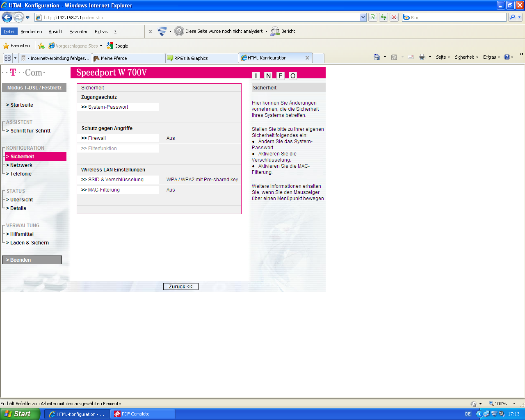The height and width of the screenshot is (420, 525).
Task: Open the Google favorites link
Action: click(x=117, y=46)
